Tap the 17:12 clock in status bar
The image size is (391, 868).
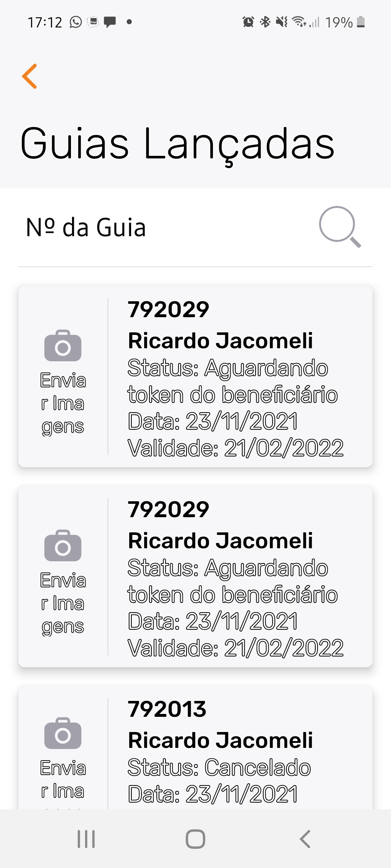pyautogui.click(x=45, y=22)
